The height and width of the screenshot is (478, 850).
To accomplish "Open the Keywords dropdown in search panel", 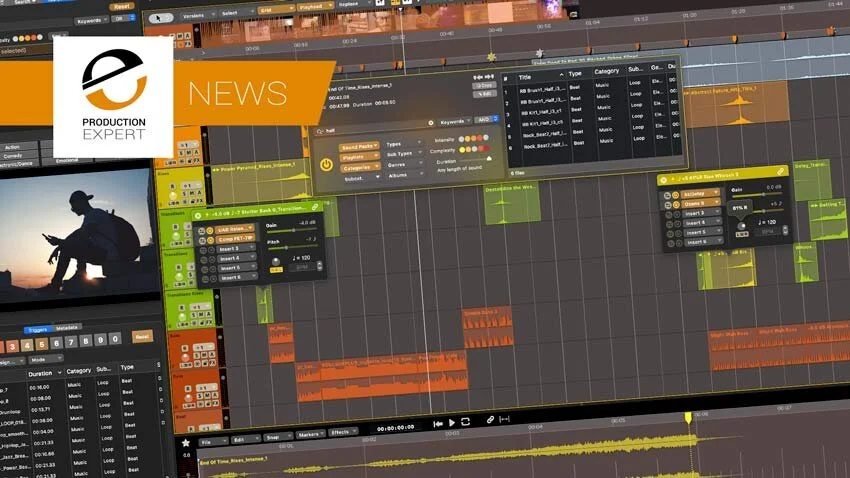I will pyautogui.click(x=454, y=121).
